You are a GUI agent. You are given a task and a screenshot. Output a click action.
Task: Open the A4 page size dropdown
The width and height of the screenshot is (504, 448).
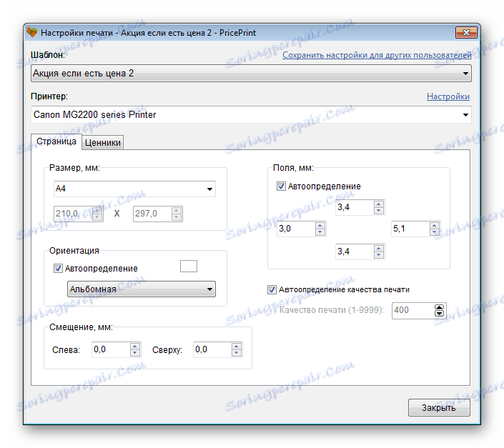click(134, 189)
